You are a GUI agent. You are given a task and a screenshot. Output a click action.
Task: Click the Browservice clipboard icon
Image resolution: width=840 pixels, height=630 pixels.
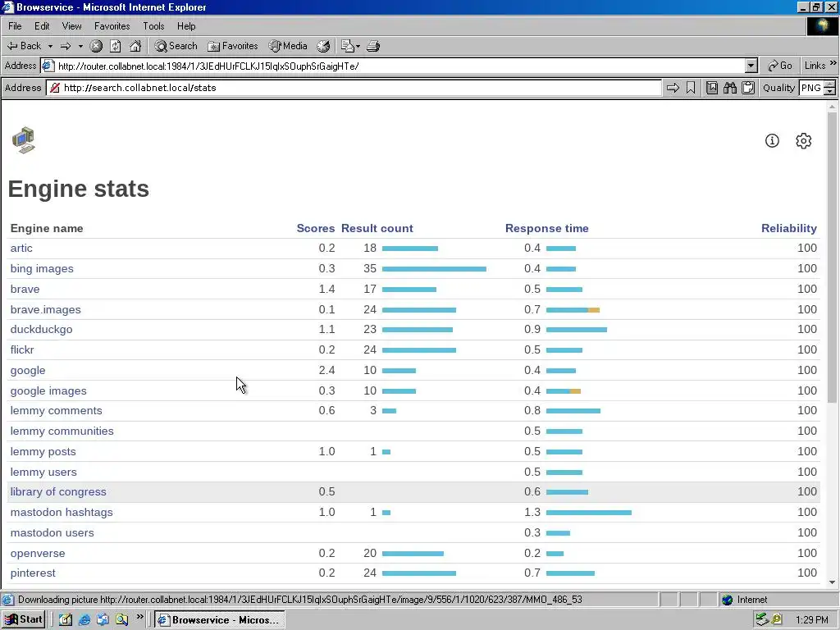pyautogui.click(x=748, y=88)
